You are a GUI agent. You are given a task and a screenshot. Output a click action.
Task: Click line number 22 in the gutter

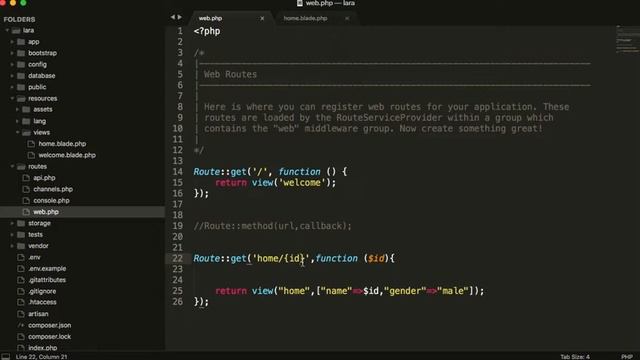178,258
